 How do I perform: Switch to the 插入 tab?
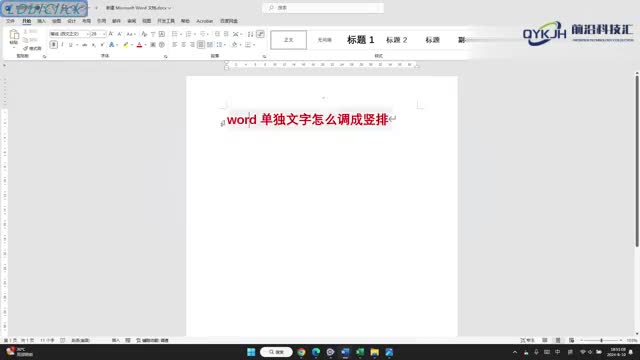(x=42, y=21)
